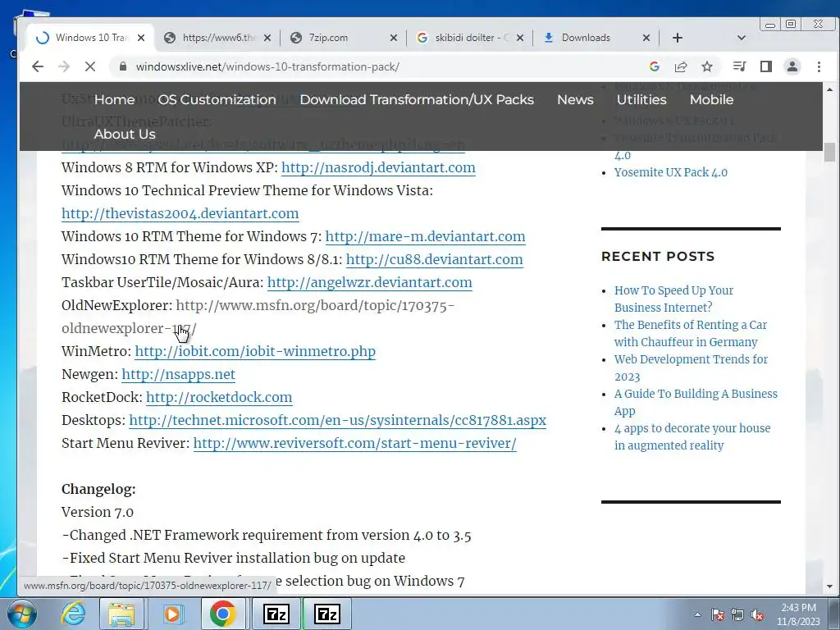
Task: Click the Chrome taskbar icon
Action: point(223,614)
